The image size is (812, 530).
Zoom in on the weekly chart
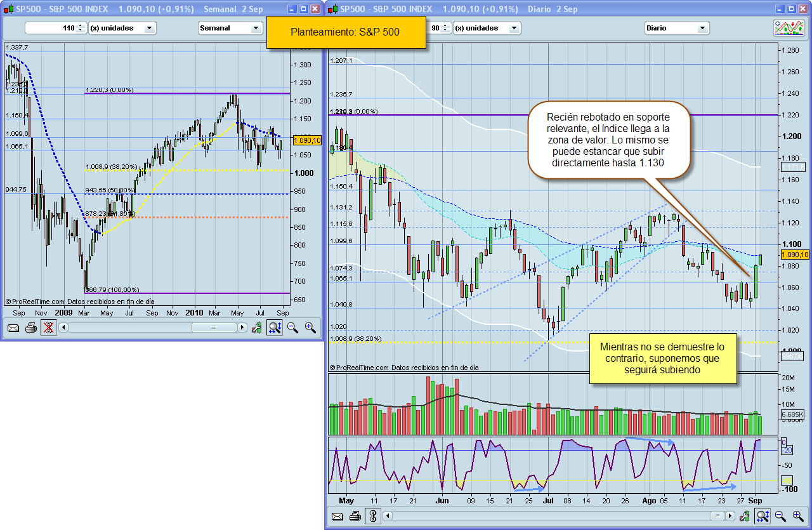(310, 328)
